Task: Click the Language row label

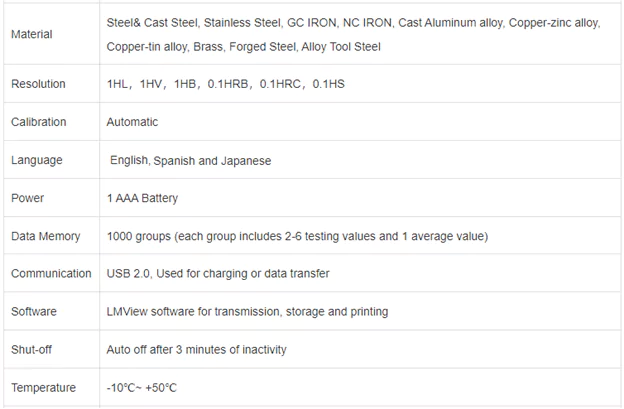Action: [36, 160]
